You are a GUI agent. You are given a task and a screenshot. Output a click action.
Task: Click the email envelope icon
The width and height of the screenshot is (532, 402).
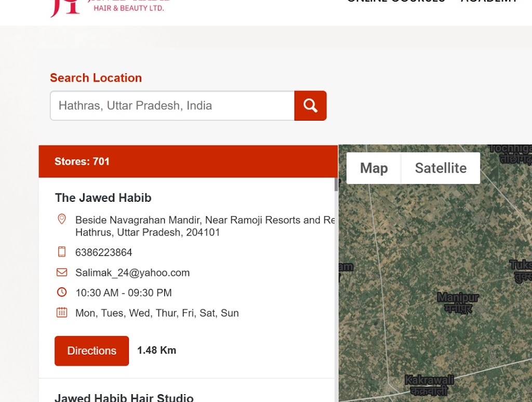62,272
